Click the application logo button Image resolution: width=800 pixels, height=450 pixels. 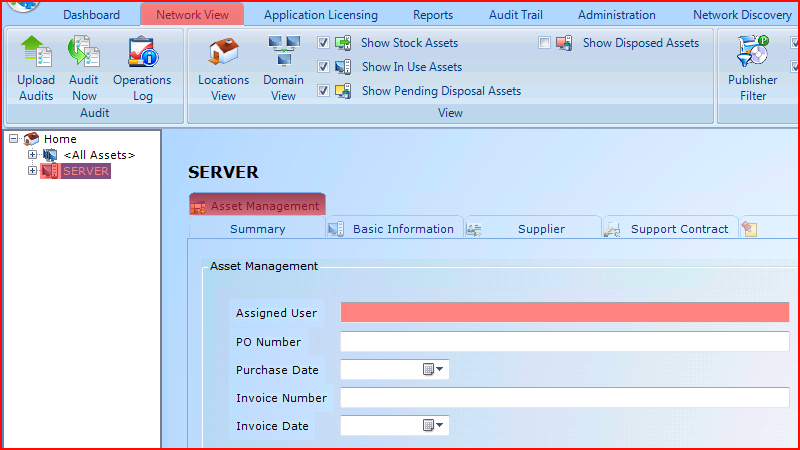click(23, 5)
